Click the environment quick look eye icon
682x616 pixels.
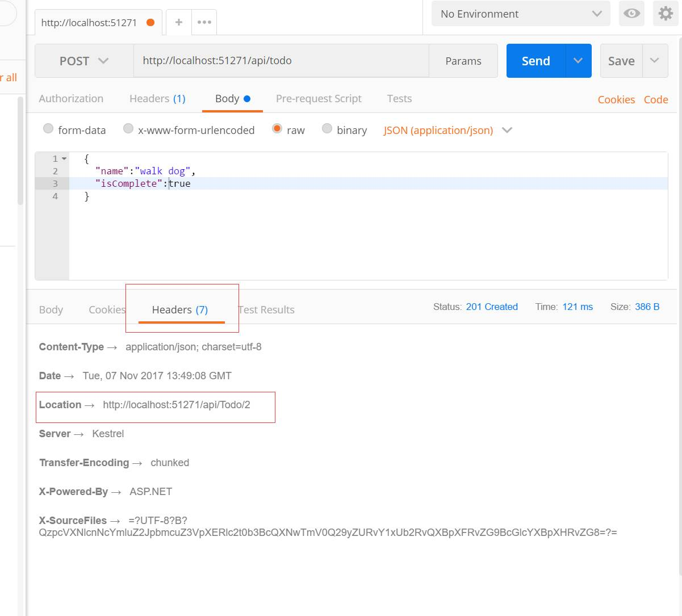pyautogui.click(x=631, y=14)
